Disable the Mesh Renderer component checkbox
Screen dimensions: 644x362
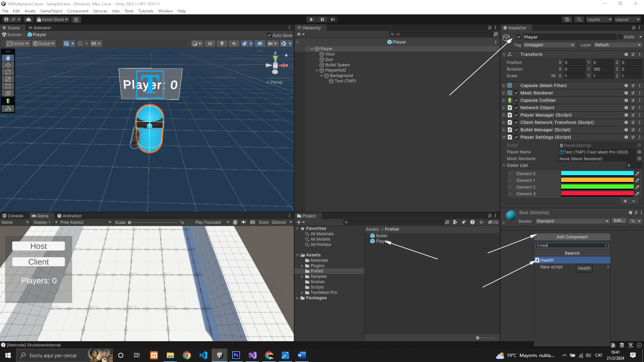coord(516,93)
